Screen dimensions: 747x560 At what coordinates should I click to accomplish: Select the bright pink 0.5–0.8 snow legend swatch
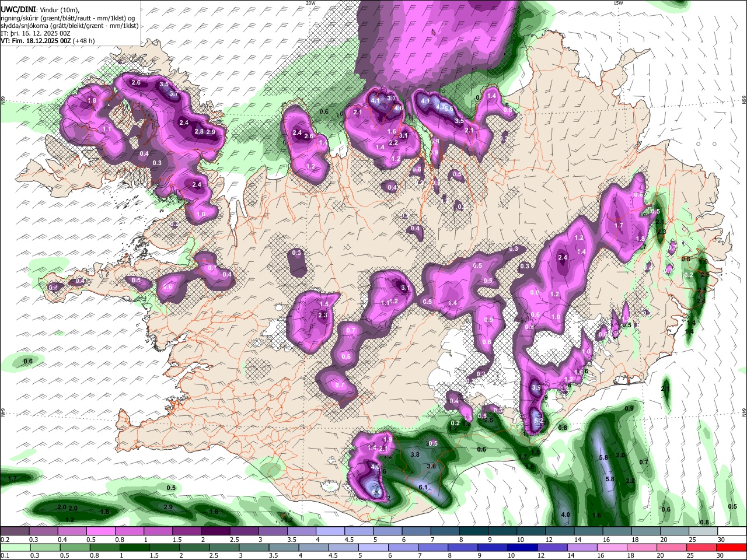(100, 531)
